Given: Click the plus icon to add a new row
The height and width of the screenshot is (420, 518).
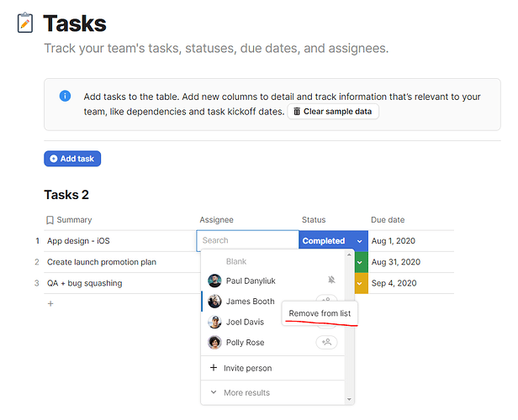Looking at the screenshot, I should point(50,303).
